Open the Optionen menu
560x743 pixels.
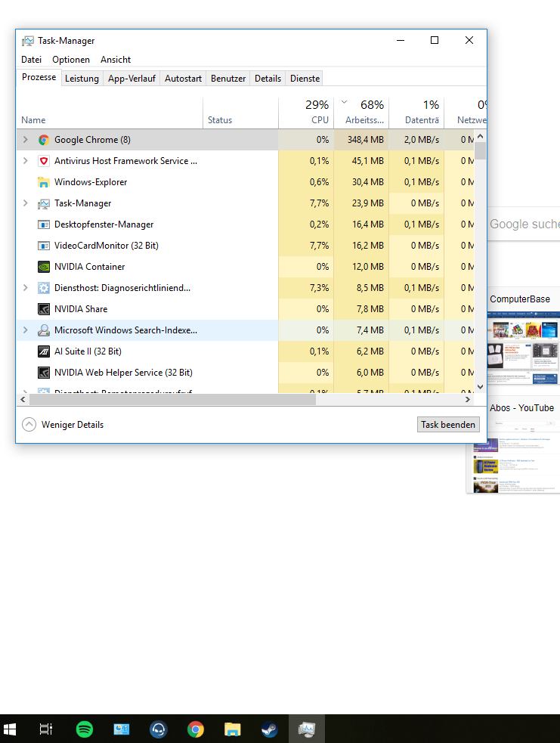pyautogui.click(x=71, y=60)
